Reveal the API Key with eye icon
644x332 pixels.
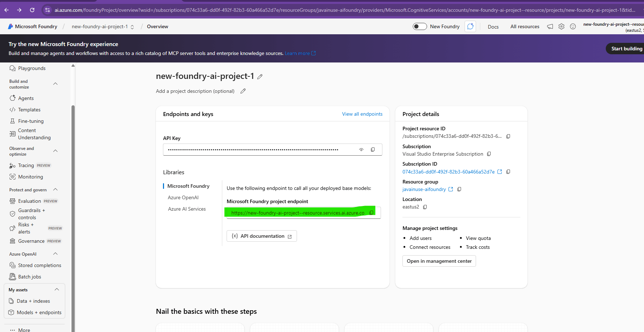pyautogui.click(x=361, y=150)
